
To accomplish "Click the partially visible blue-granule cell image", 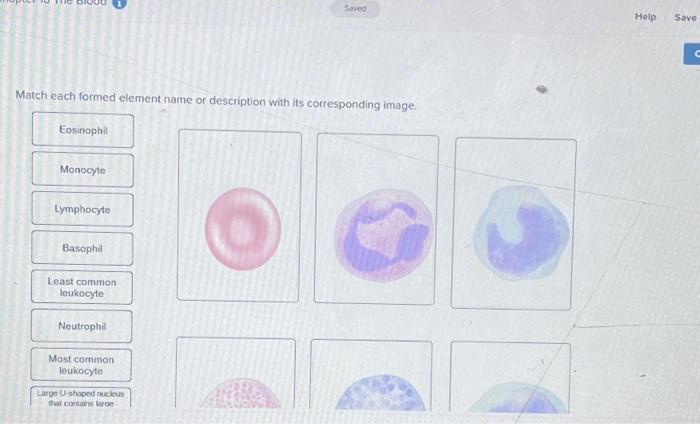I will [x=371, y=375].
